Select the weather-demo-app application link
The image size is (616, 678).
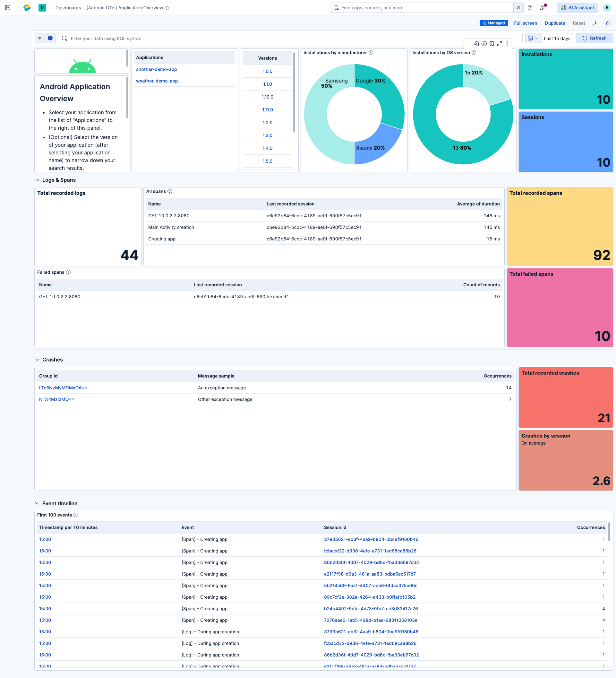point(157,81)
